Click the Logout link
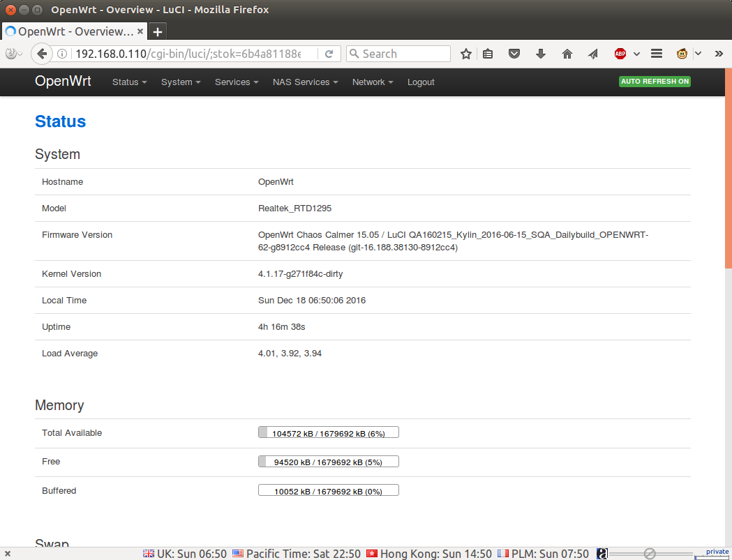Image resolution: width=732 pixels, height=560 pixels. 421,82
